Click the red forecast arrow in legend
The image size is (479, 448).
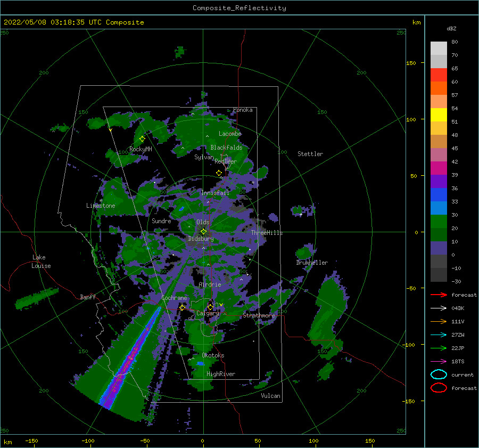coord(439,295)
